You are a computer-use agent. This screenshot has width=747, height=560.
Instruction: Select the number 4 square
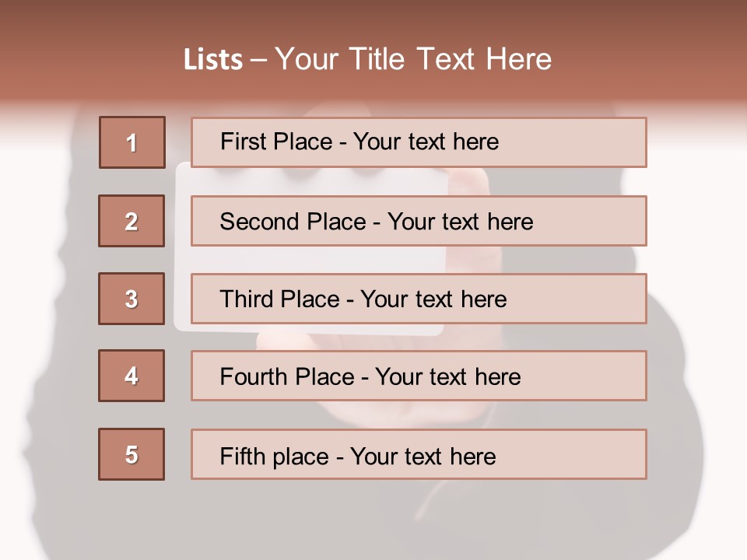132,376
